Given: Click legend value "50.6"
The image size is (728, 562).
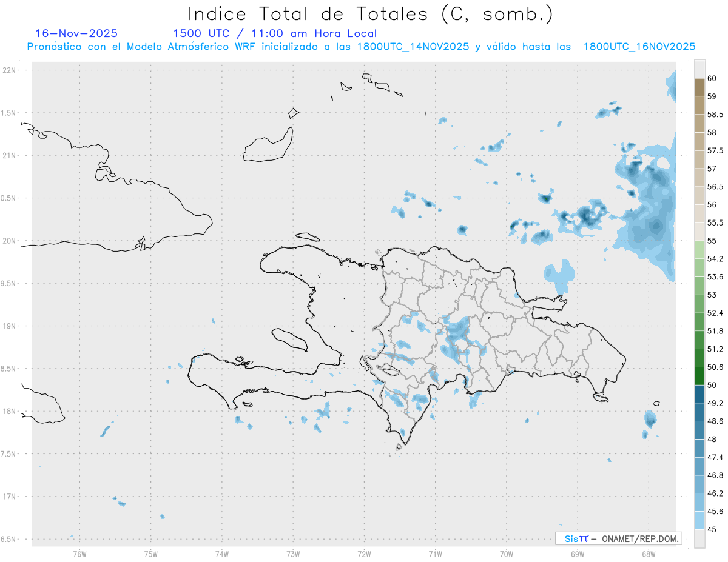Looking at the screenshot, I should 715,367.
